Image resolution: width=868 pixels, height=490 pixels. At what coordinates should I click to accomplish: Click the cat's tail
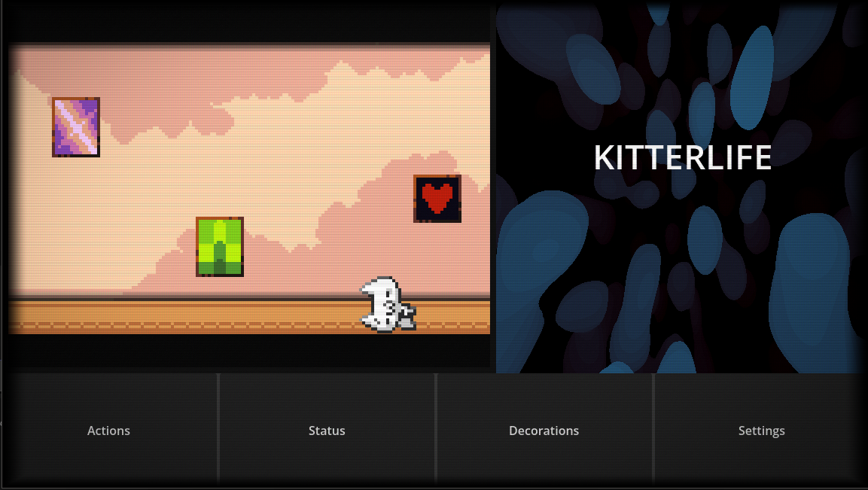pos(407,312)
